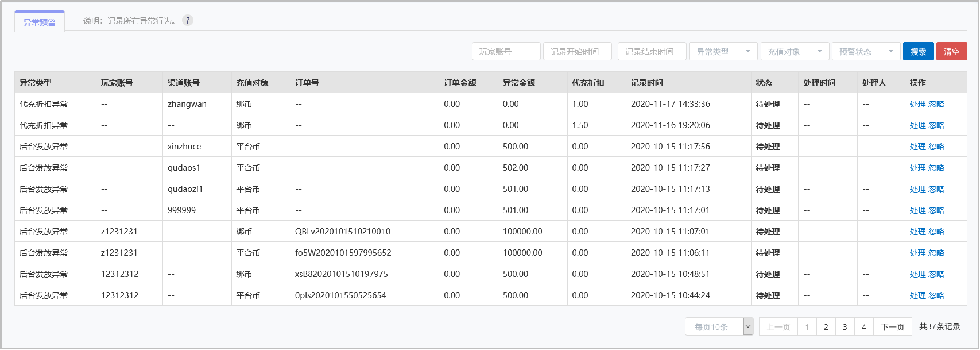Screen dimensions: 980x350
Task: Open the 每页10条 page size dropdown
Action: [x=719, y=326]
